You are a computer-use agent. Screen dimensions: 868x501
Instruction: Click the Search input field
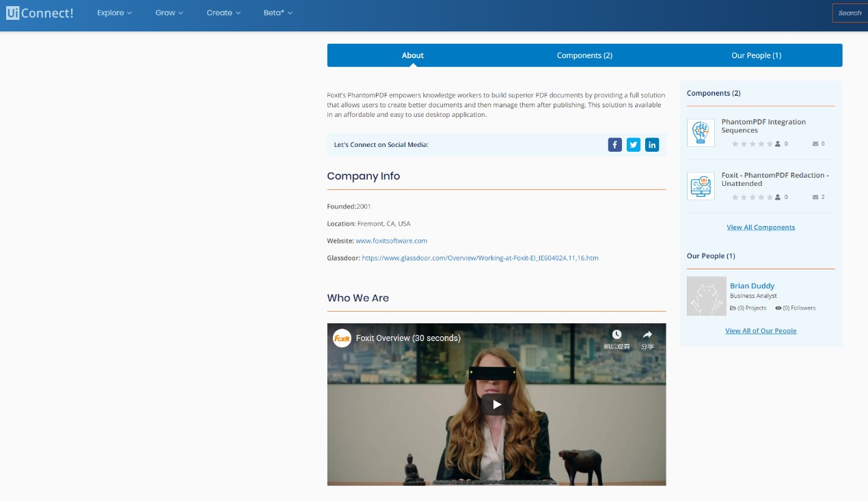(x=850, y=13)
